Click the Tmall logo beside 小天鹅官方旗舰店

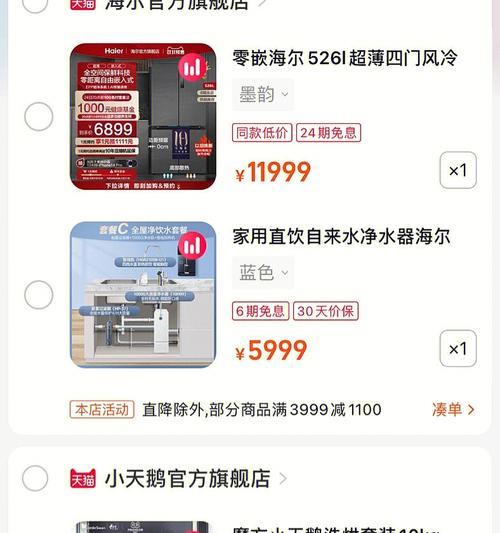pos(83,478)
